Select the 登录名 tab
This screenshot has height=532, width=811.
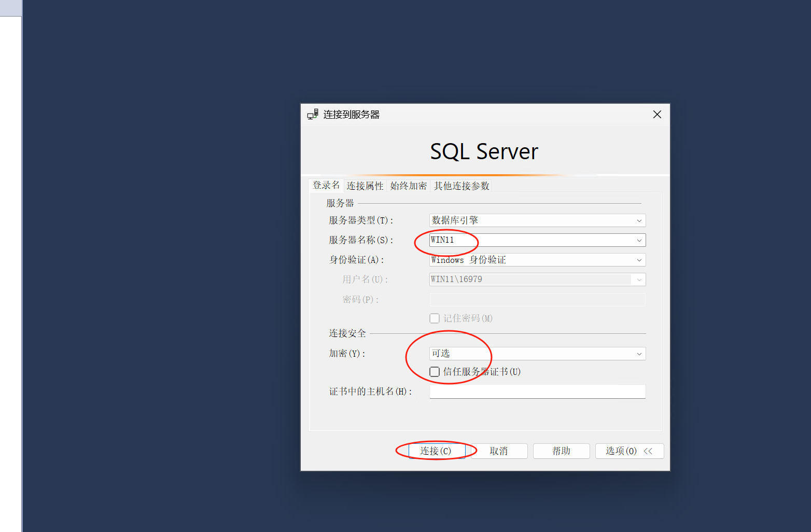point(326,185)
